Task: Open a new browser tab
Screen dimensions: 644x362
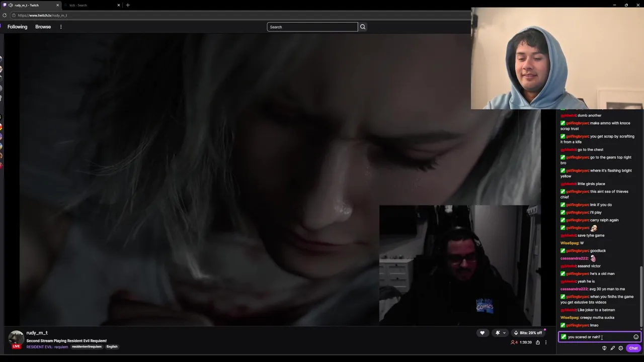Action: [128, 5]
